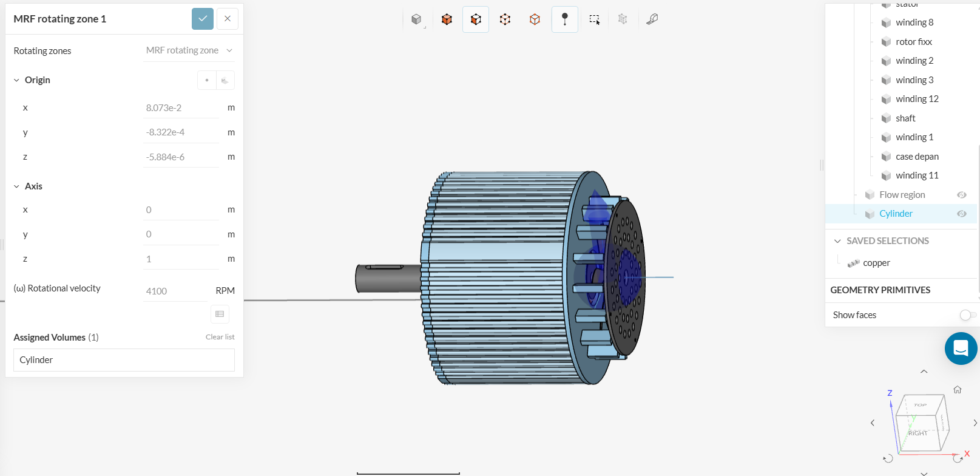The width and height of the screenshot is (980, 476).
Task: Roll view counterclockwise with rotate icon
Action: pyautogui.click(x=888, y=458)
